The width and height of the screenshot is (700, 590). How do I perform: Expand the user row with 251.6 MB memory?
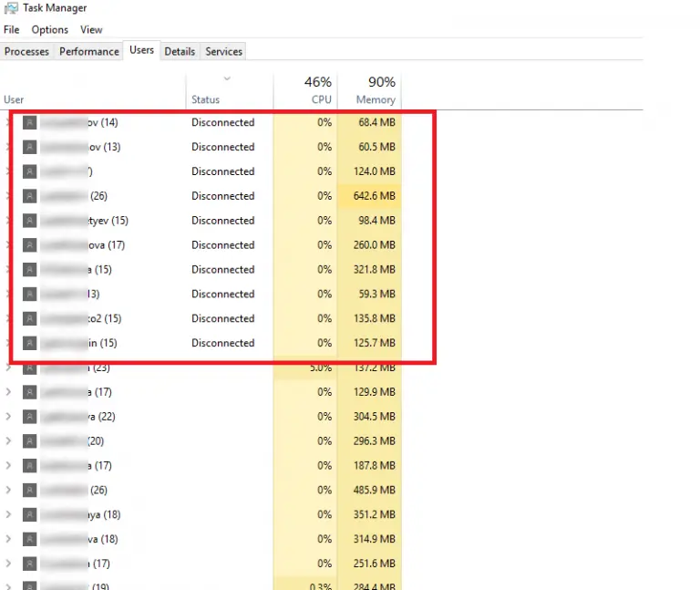8,564
